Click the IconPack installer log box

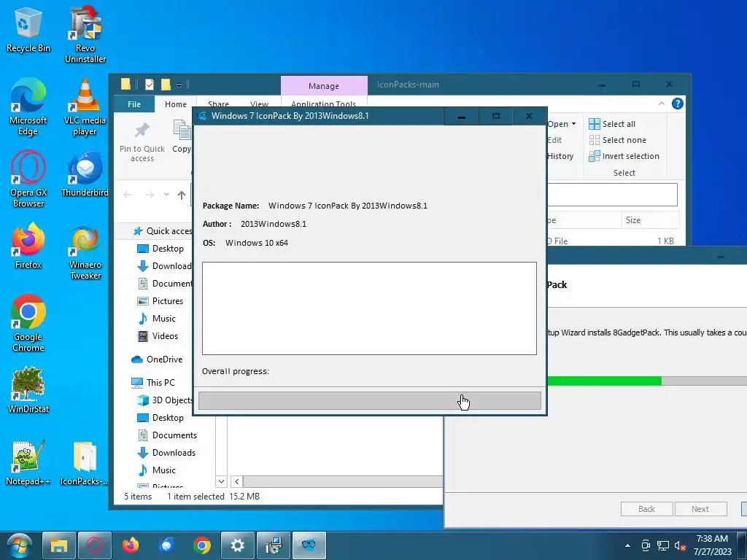(369, 308)
